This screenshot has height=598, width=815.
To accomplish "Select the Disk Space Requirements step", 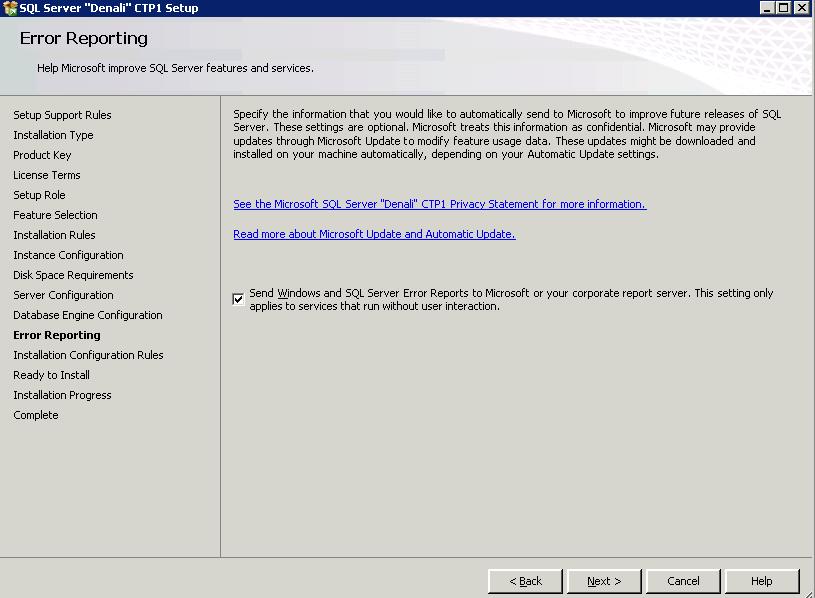I will pyautogui.click(x=73, y=275).
